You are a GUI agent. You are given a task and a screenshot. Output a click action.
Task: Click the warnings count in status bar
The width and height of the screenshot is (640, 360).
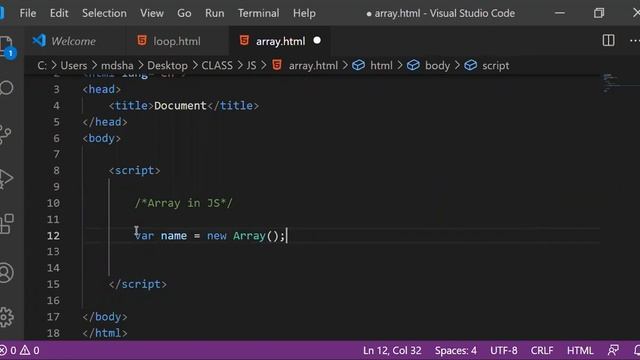(30, 350)
